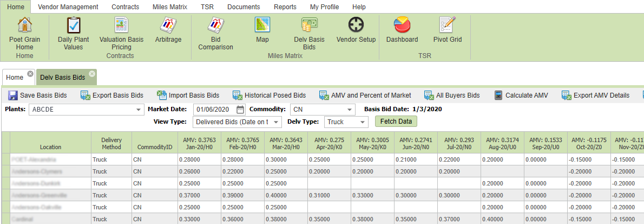Image resolution: width=644 pixels, height=224 pixels.
Task: Close the Home tab
Action: click(30, 74)
